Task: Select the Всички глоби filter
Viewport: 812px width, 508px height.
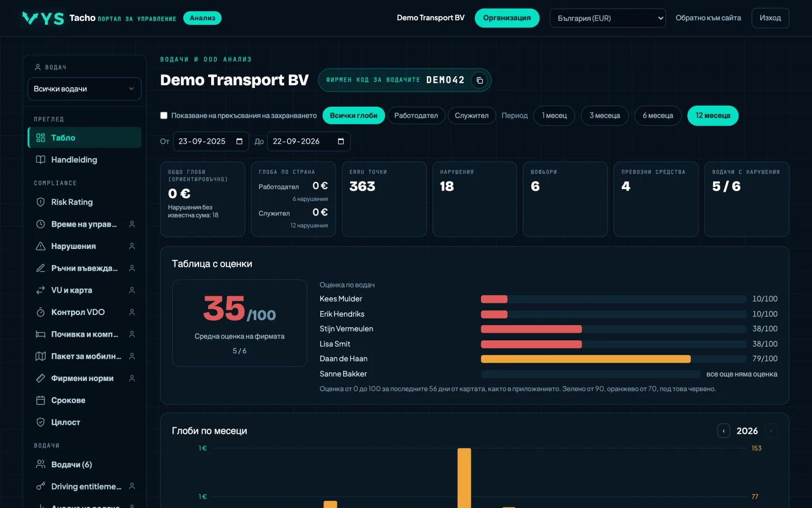Action: tap(354, 115)
